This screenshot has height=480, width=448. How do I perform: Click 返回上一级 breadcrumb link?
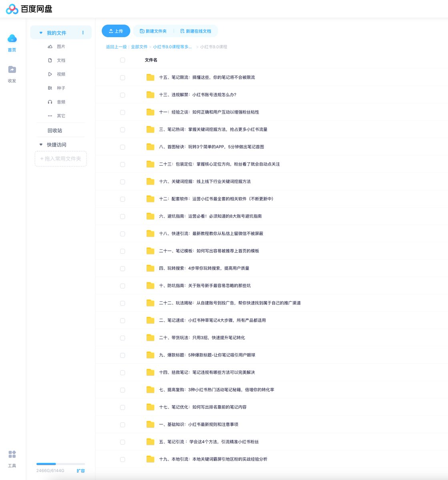[x=116, y=47]
